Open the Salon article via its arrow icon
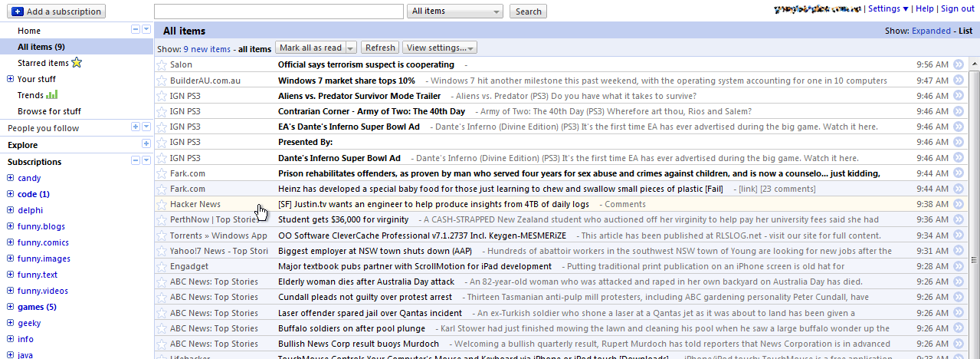This screenshot has height=359, width=980. tap(959, 65)
